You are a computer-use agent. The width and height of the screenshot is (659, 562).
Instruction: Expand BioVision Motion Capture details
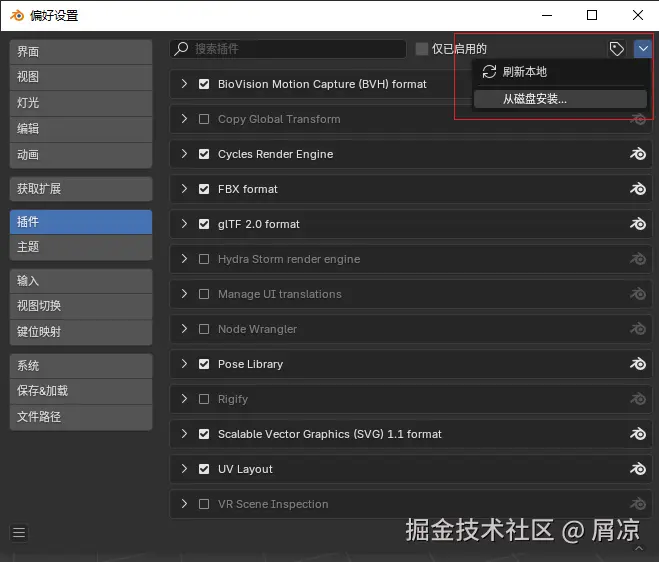[x=184, y=84]
